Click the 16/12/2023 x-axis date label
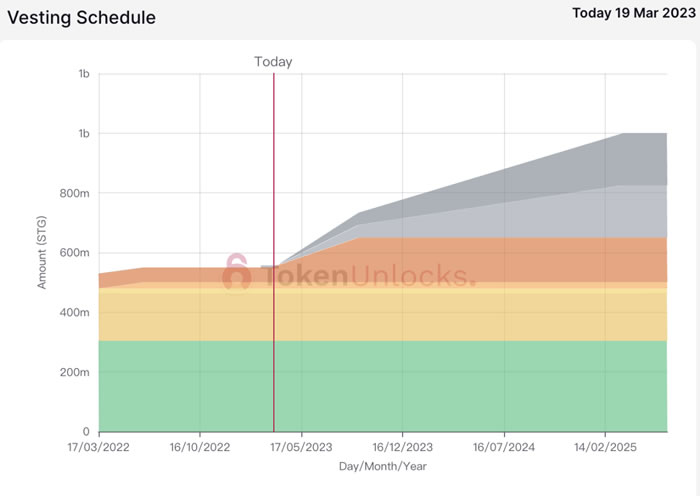Screen dimensions: 700x496 click(402, 447)
